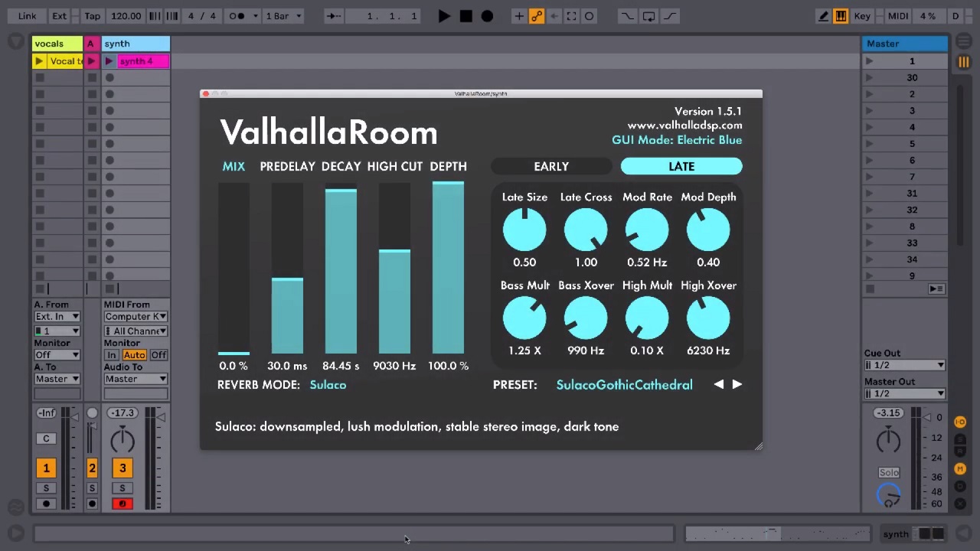Go to the next ValhallaRoom preset

(x=737, y=384)
